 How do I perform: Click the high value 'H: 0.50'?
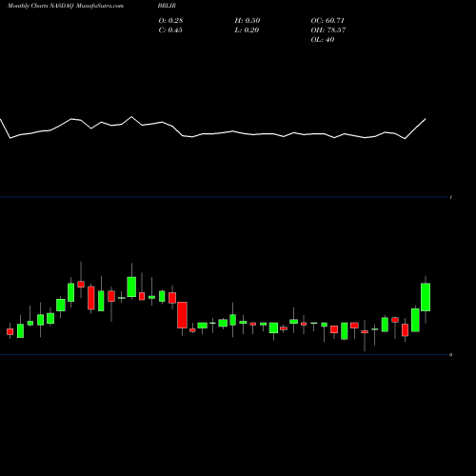[x=248, y=21]
